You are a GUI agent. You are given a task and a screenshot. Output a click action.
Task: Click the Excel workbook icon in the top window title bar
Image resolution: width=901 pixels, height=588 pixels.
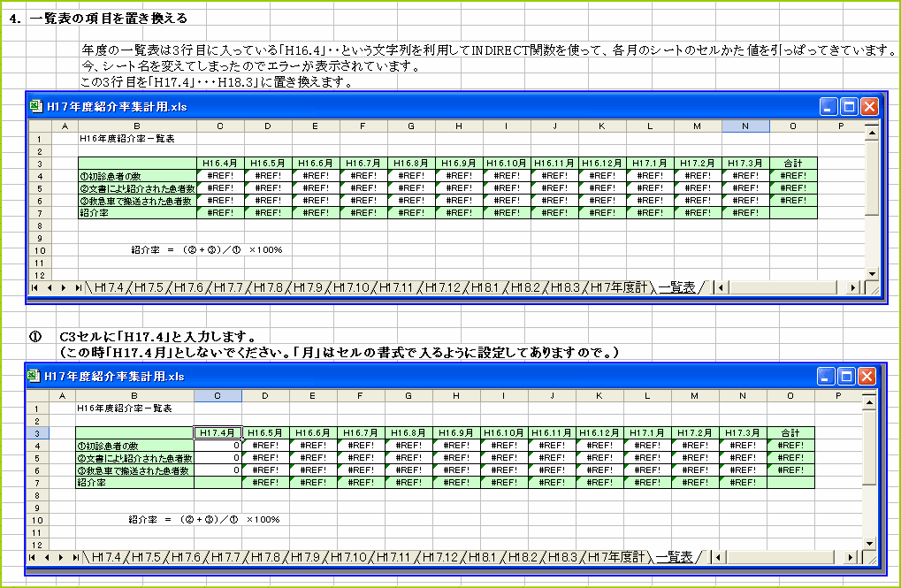(x=37, y=105)
